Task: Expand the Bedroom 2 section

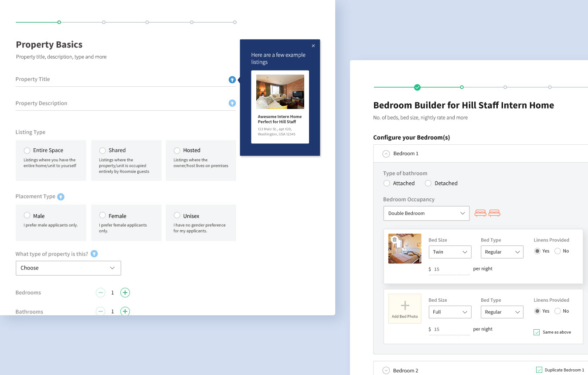Action: (x=386, y=371)
